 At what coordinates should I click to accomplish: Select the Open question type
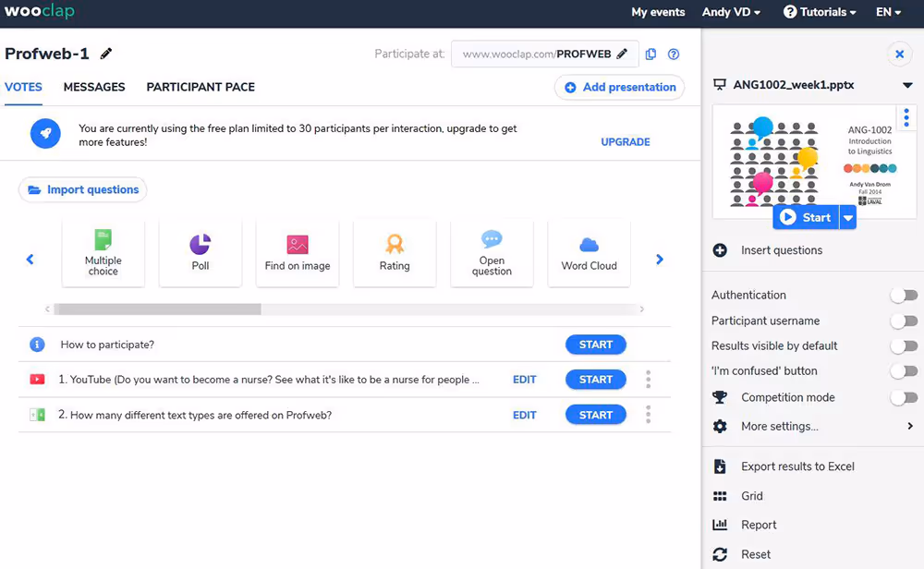[x=492, y=253]
